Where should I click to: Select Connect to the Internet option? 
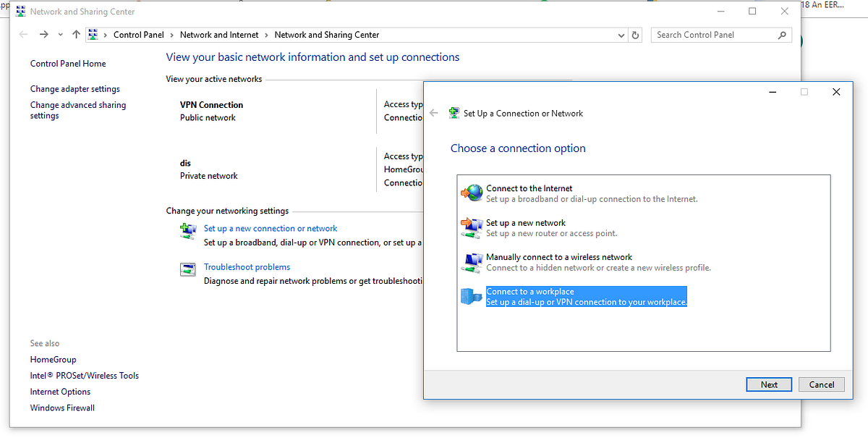click(x=592, y=193)
